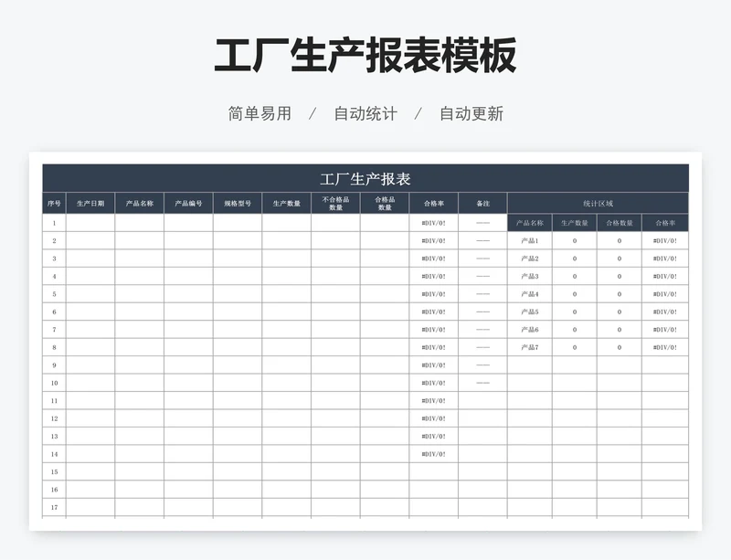Click the 统计区域 section header

point(599,204)
